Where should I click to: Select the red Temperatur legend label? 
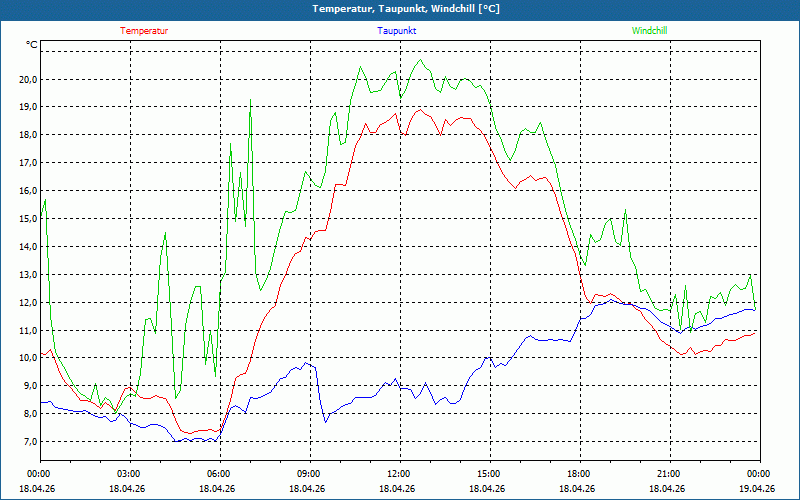click(144, 31)
